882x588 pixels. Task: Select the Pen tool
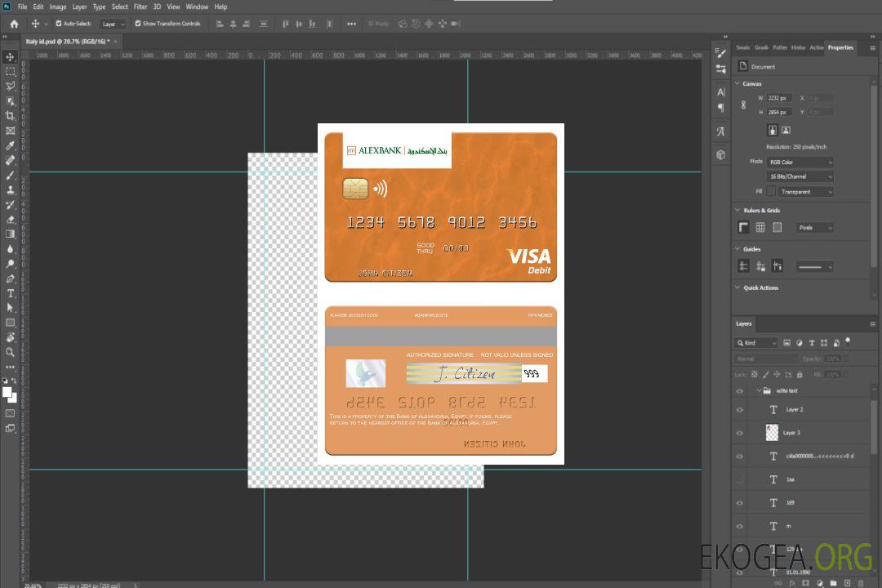[x=10, y=278]
